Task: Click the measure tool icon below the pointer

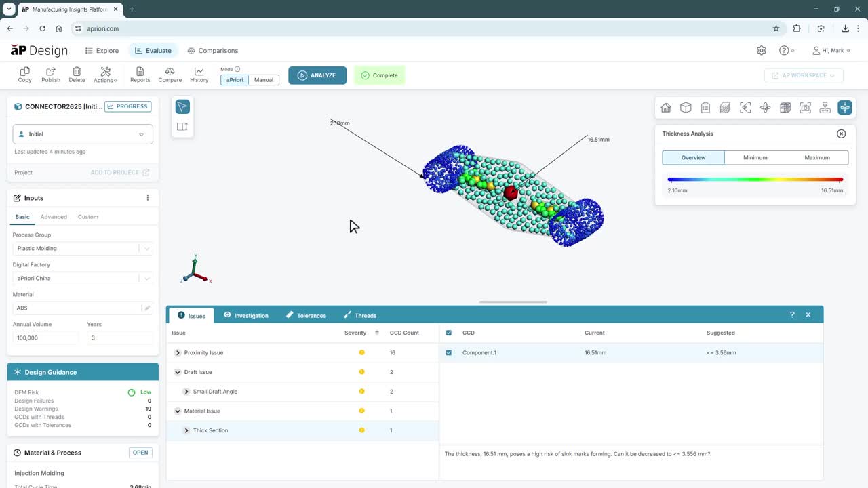Action: [182, 127]
